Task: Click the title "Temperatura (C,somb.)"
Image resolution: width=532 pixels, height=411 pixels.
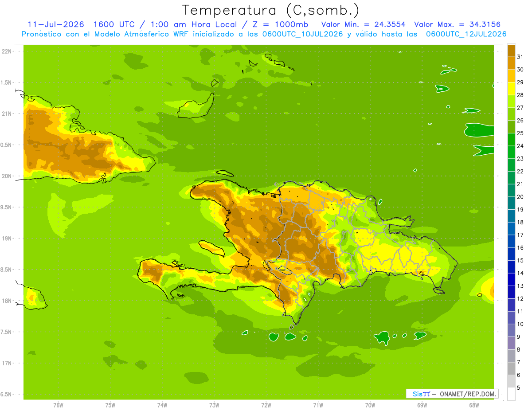Action: (x=270, y=10)
